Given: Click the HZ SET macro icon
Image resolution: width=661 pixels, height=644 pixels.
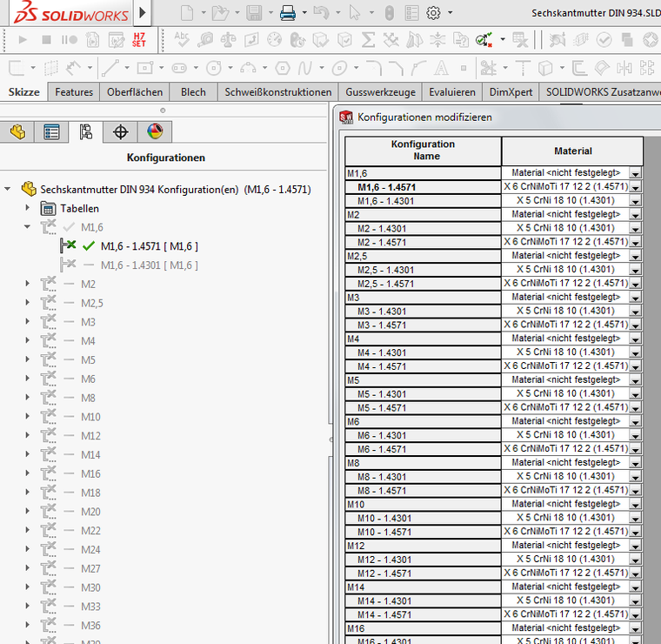Looking at the screenshot, I should point(138,40).
